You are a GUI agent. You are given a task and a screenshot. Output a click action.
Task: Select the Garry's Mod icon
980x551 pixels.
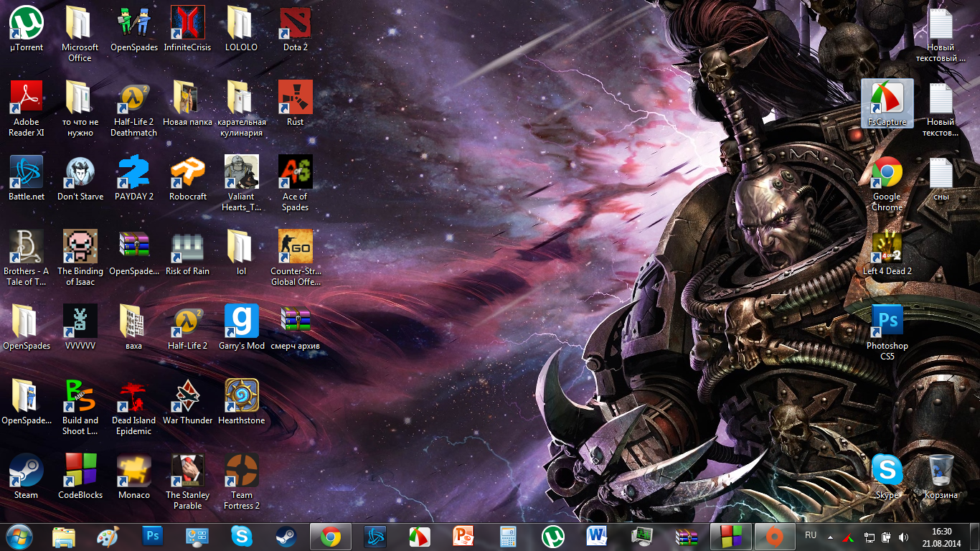click(242, 322)
